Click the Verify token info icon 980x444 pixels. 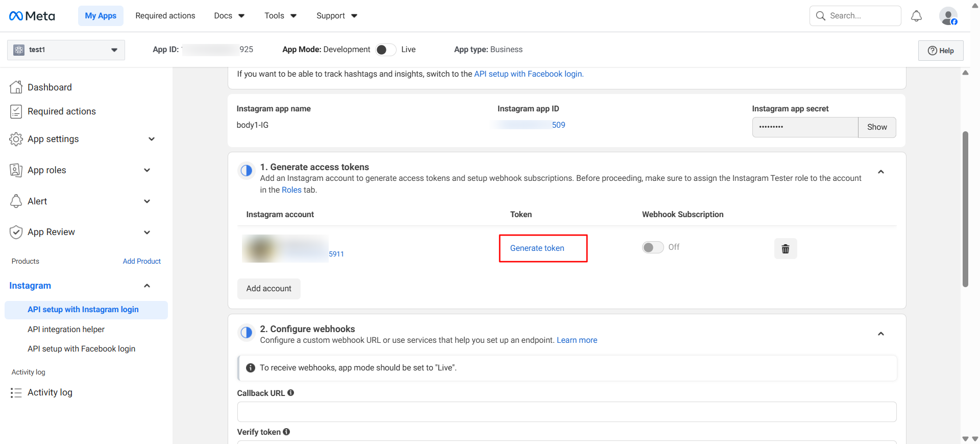point(286,432)
